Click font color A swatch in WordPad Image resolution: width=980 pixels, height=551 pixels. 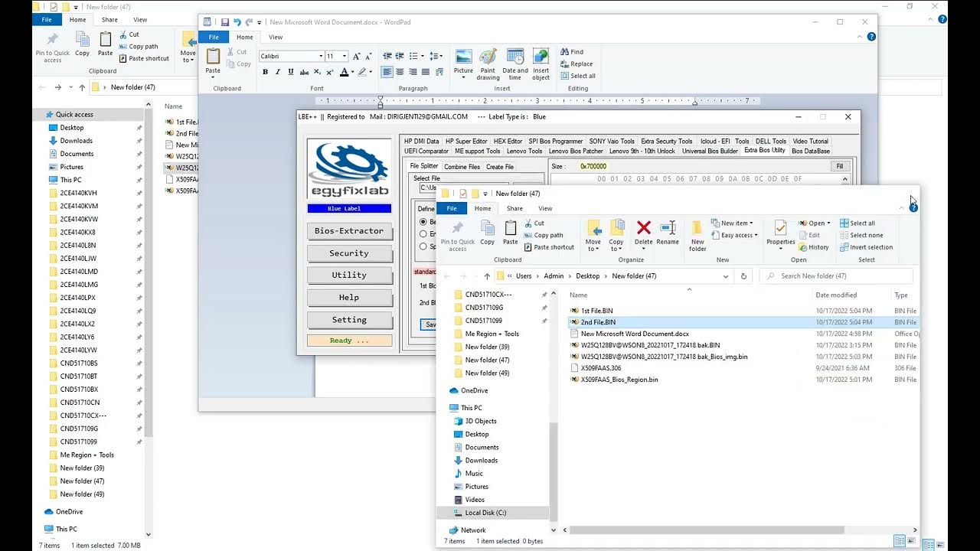344,72
